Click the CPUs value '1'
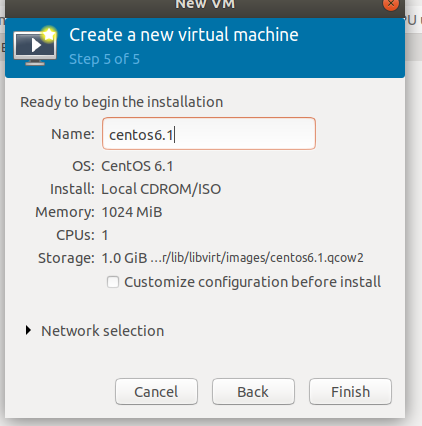422x426 pixels. (x=105, y=235)
